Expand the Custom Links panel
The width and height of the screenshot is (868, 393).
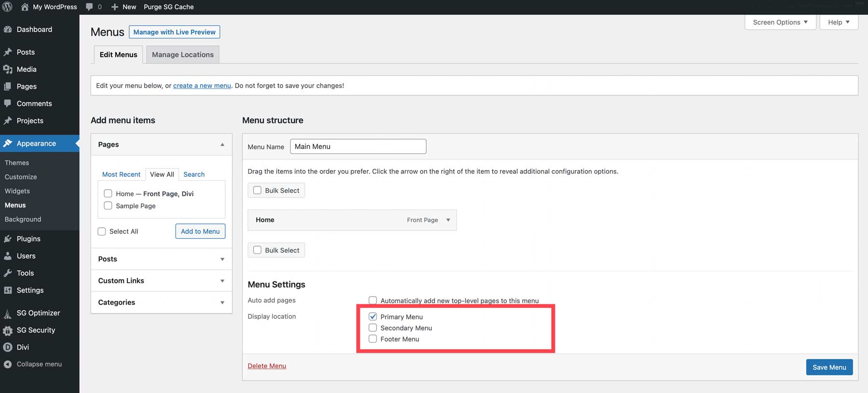222,281
